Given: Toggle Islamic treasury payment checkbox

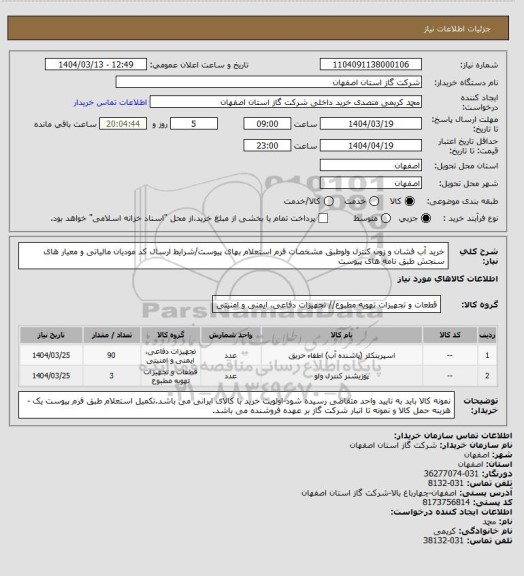Looking at the screenshot, I should (x=323, y=218).
